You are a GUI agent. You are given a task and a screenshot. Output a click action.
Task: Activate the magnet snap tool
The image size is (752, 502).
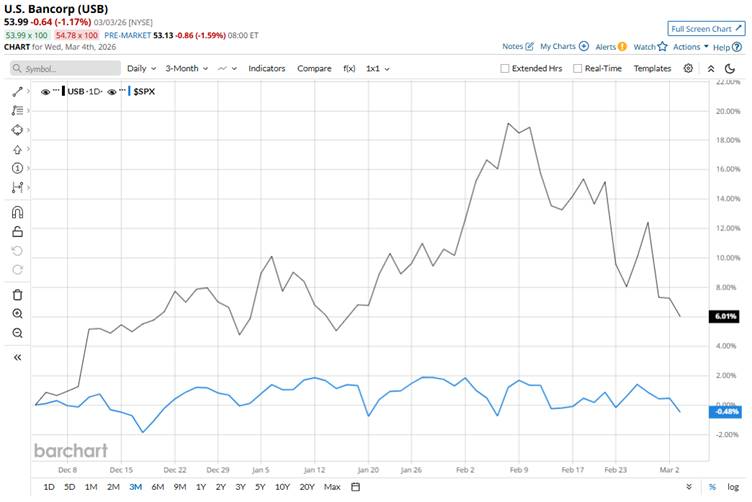coord(17,212)
